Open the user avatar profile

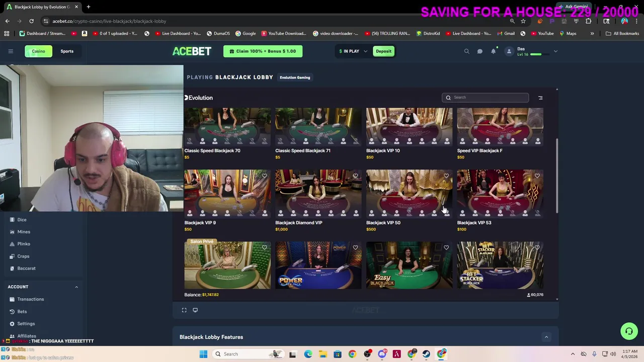pyautogui.click(x=509, y=51)
